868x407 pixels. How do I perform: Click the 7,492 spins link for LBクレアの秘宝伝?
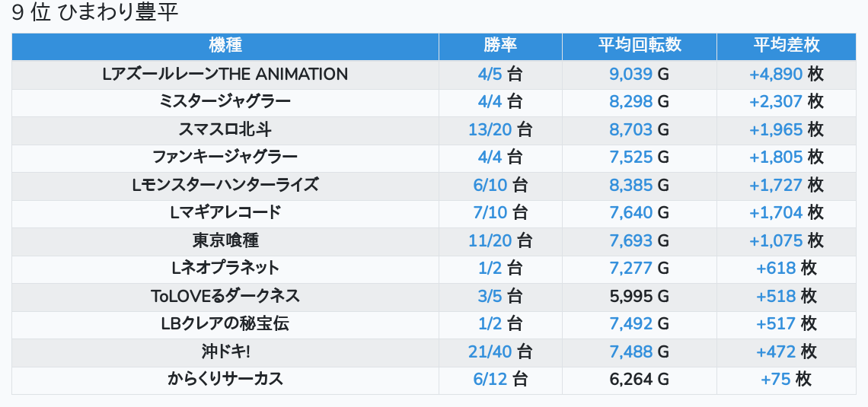point(630,324)
